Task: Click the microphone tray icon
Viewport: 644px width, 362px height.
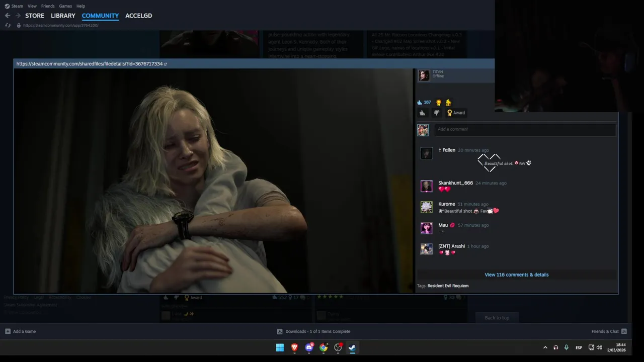Action: click(x=567, y=347)
